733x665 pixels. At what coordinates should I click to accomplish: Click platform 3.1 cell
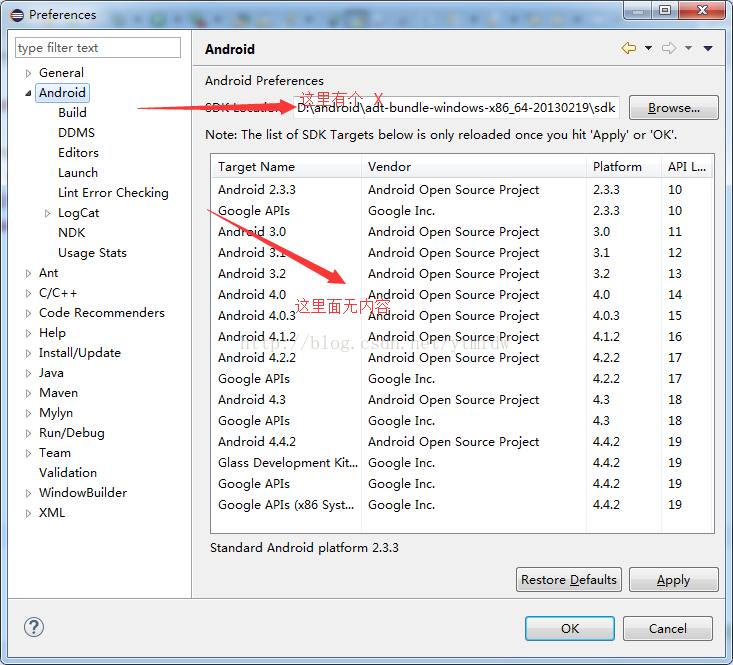(x=601, y=253)
